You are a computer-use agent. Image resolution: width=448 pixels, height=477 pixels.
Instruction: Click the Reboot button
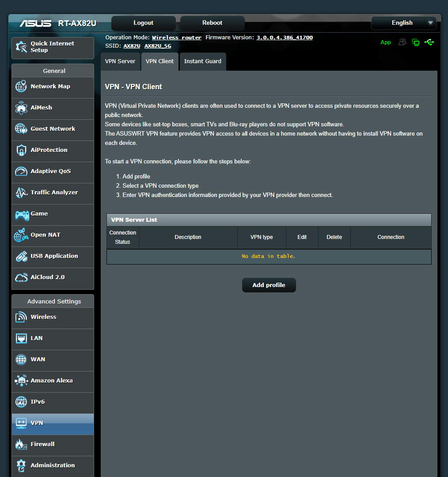point(213,23)
